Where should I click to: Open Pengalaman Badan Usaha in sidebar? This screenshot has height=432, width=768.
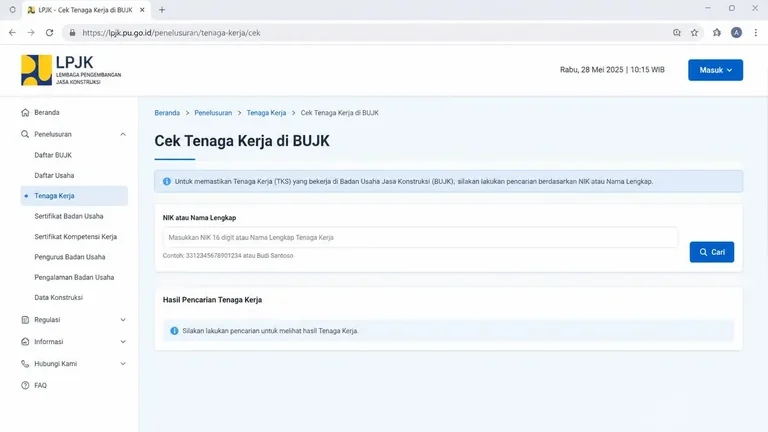click(74, 277)
